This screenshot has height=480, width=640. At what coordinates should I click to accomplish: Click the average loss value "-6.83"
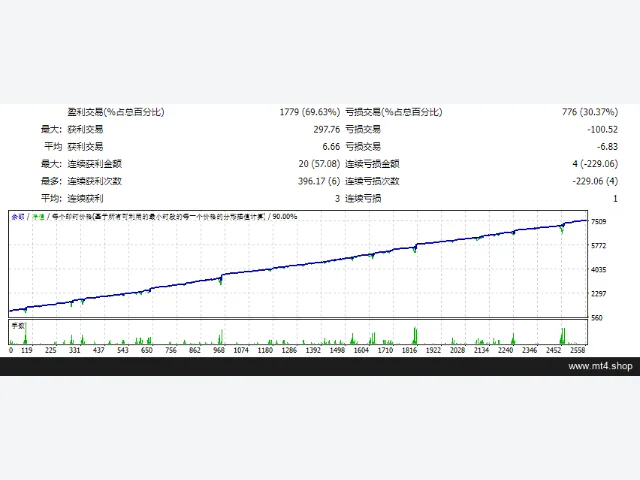[607, 147]
